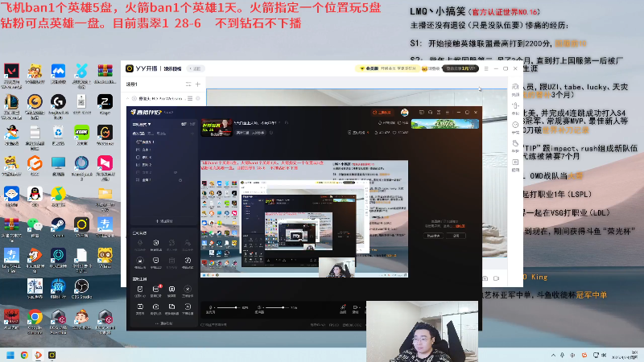Image resolution: width=644 pixels, height=362 pixels.
Task: Click orange start-streaming button in Douyu
Action: [x=382, y=113]
